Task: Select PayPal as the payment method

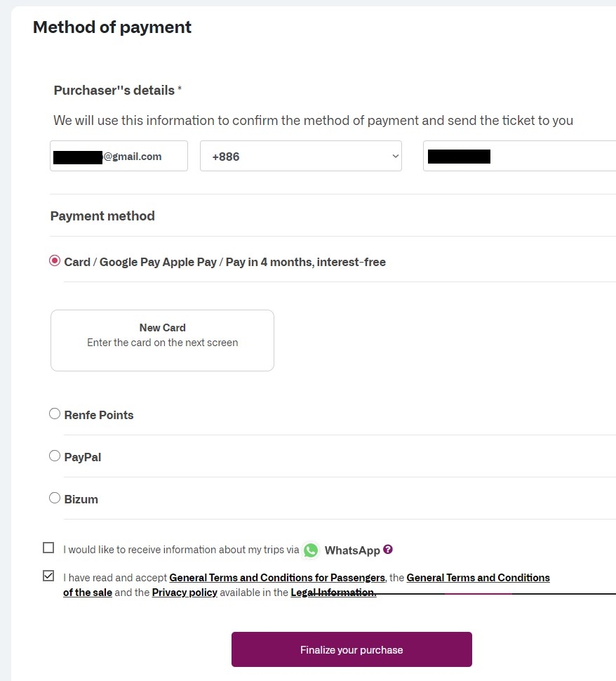Action: [x=55, y=456]
